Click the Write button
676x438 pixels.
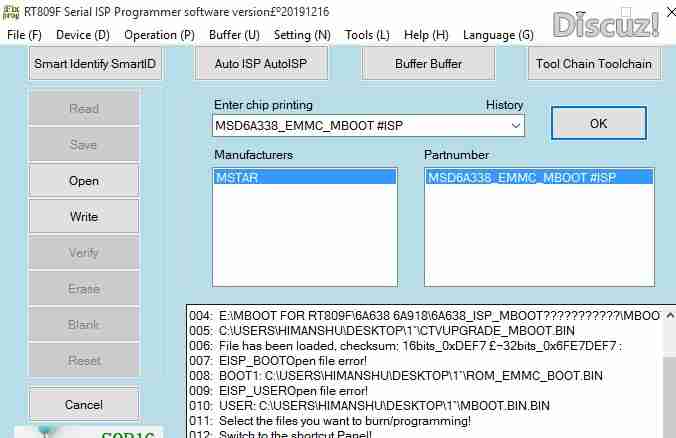click(x=84, y=216)
